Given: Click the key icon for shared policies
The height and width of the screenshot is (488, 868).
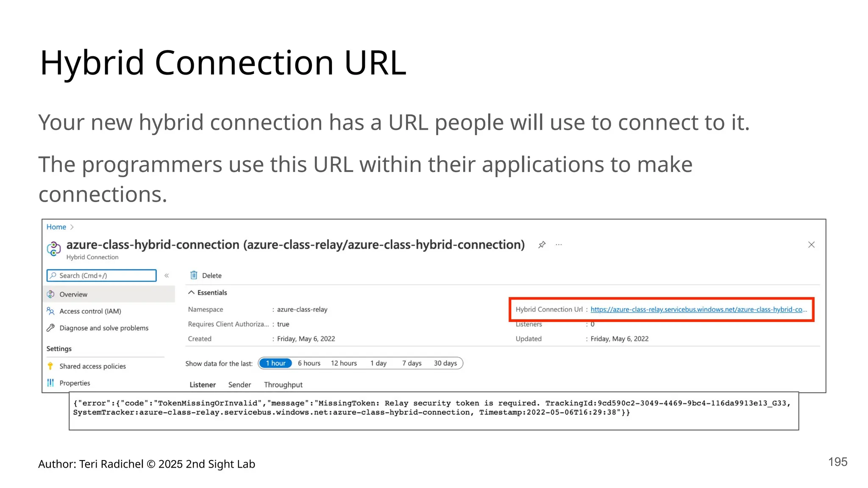Looking at the screenshot, I should click(50, 366).
